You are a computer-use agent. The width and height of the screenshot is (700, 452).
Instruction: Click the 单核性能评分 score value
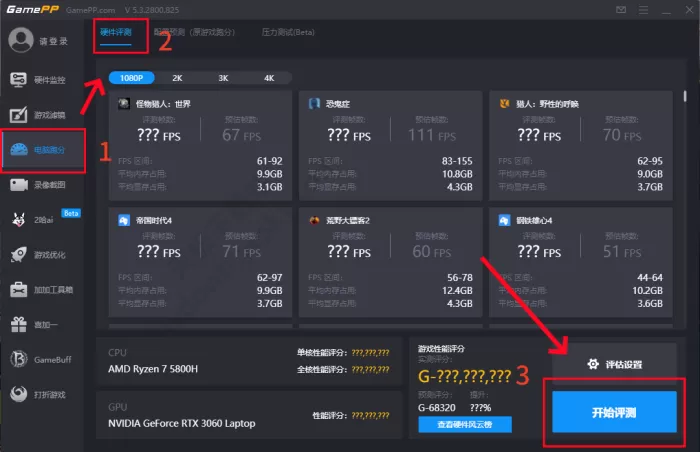pyautogui.click(x=370, y=353)
